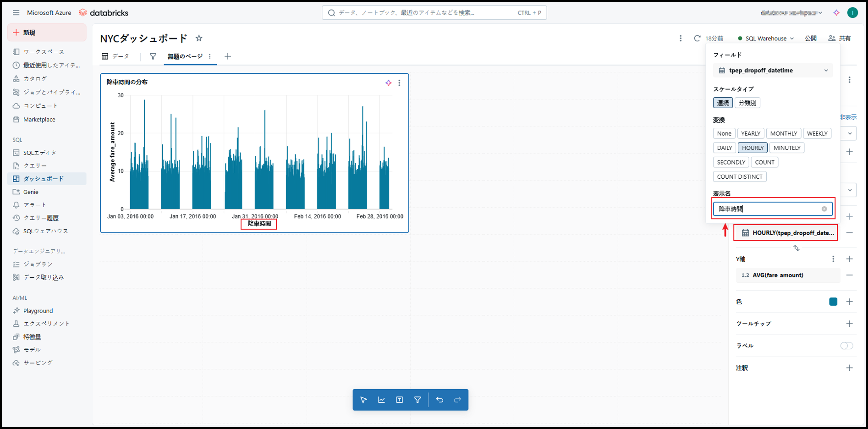Open Y-axis options kebab menu

coord(833,259)
